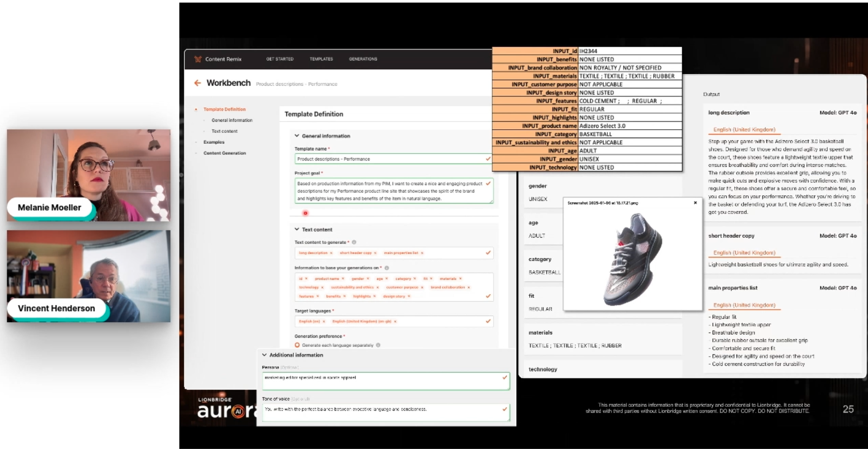Open info icon beside Generate each language separately
868x449 pixels.
(378, 345)
